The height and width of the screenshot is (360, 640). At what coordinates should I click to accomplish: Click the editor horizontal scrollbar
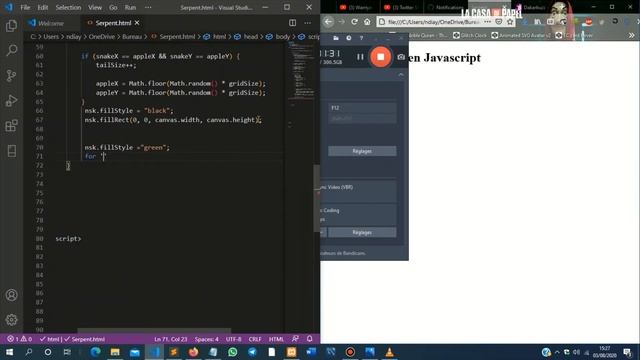(x=154, y=331)
